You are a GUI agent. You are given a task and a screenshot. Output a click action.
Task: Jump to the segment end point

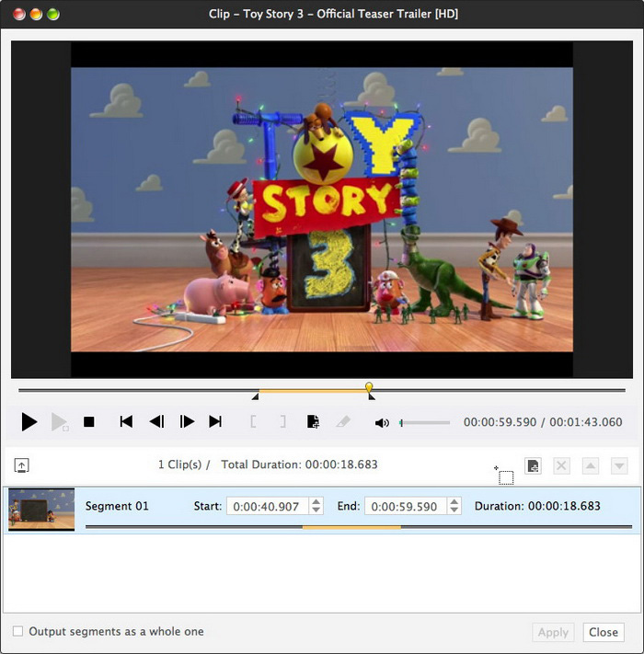pos(215,421)
